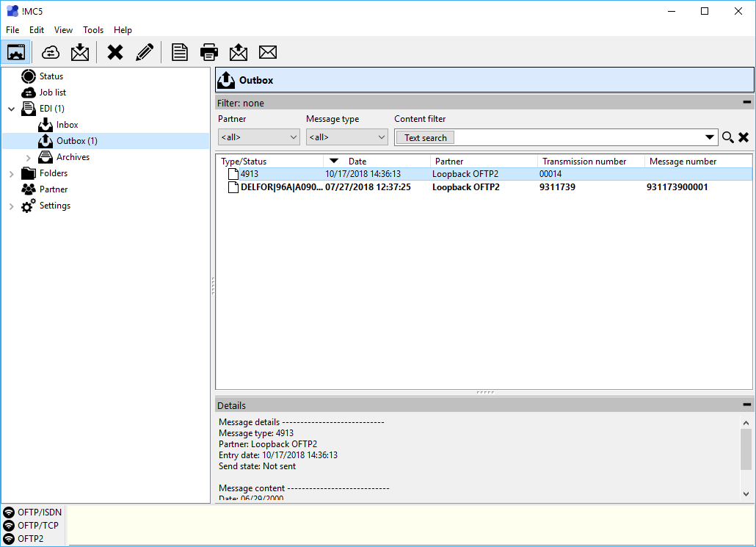Expand the Folders node
Viewport: 756px width, 547px height.
click(x=12, y=174)
